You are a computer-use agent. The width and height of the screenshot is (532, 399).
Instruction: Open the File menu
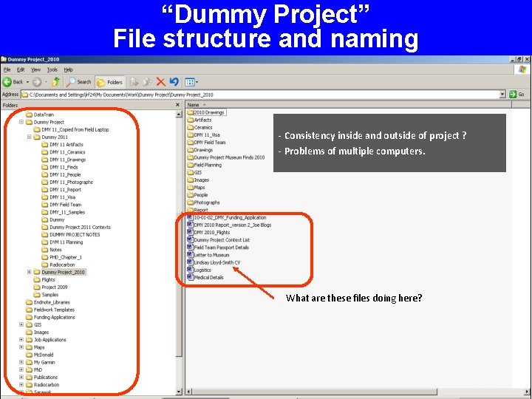coord(7,69)
